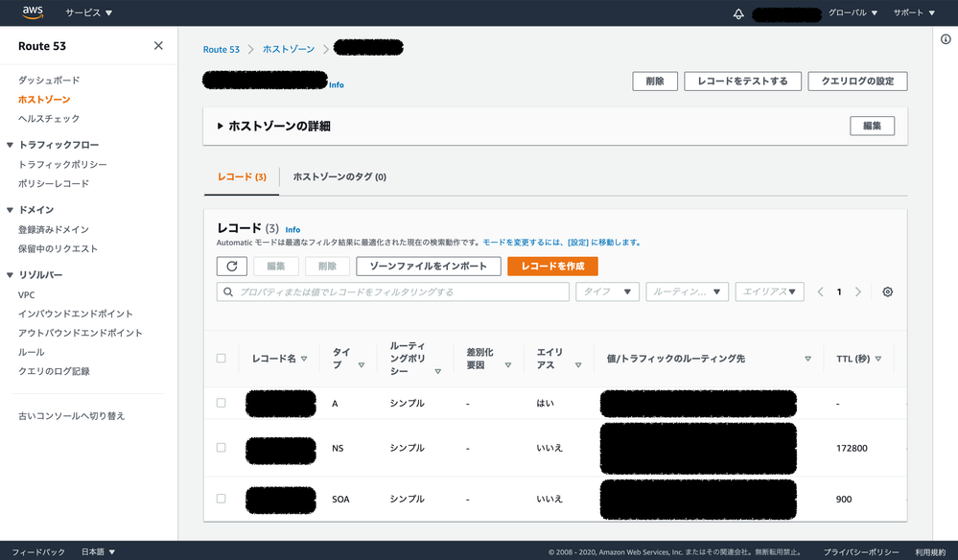Open プライバシーポリシー footer link
Viewport: 958px width, 560px height.
point(861,552)
